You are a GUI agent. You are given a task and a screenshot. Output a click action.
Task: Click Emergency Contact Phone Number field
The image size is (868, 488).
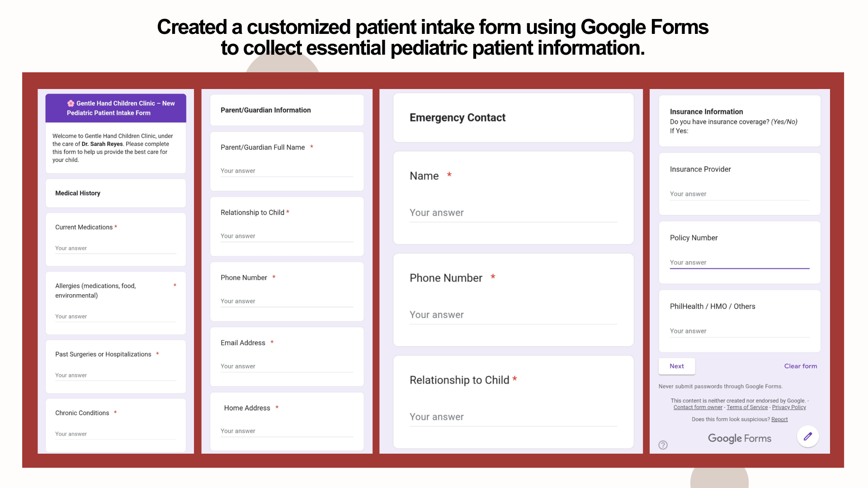pos(513,315)
